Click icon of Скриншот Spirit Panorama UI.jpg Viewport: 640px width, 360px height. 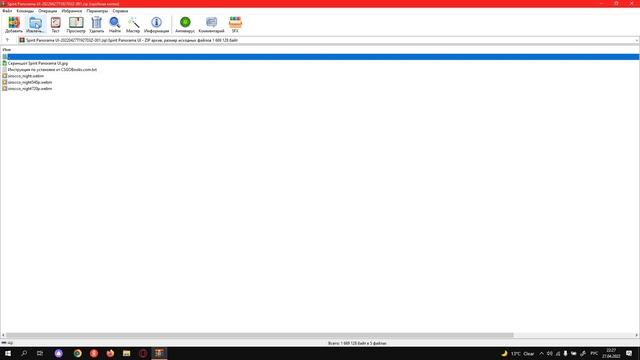(5, 63)
